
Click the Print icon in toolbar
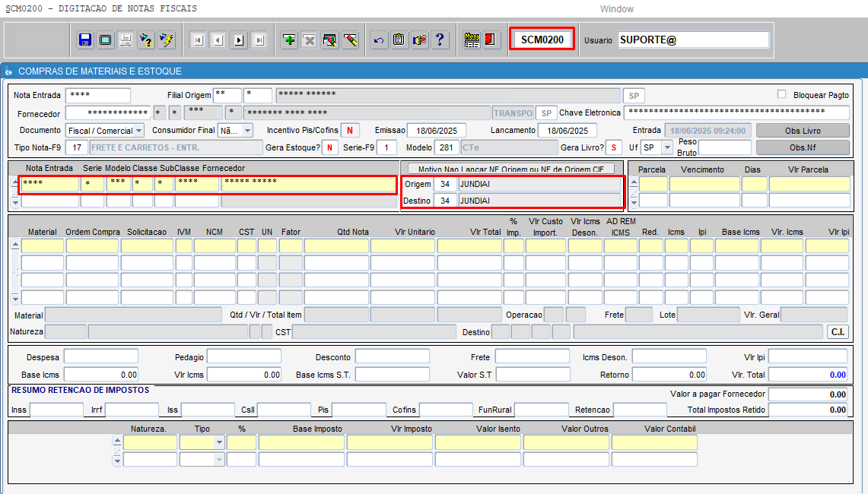pos(126,40)
